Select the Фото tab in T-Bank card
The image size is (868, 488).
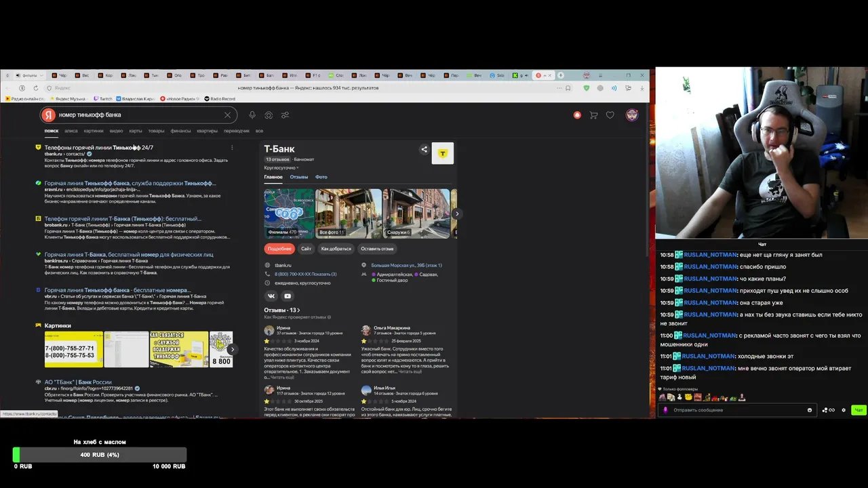point(321,177)
